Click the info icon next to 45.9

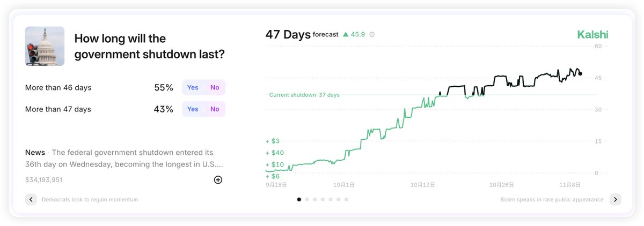coord(372,34)
